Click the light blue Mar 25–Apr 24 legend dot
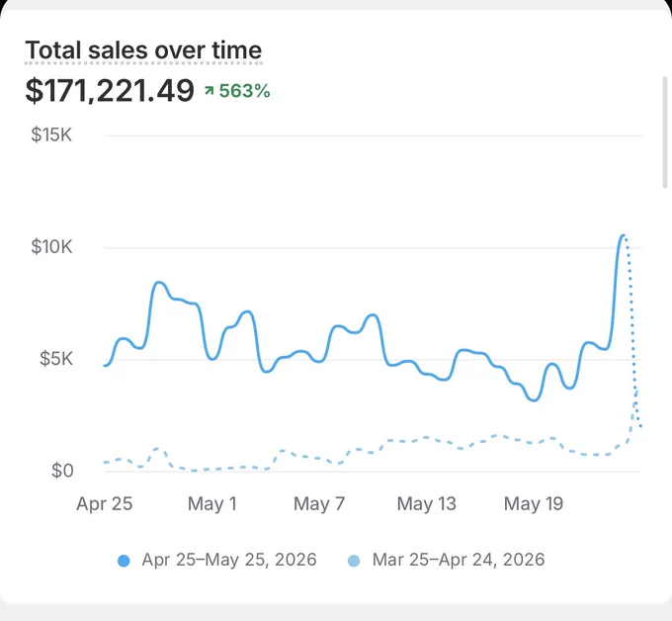 coord(354,561)
